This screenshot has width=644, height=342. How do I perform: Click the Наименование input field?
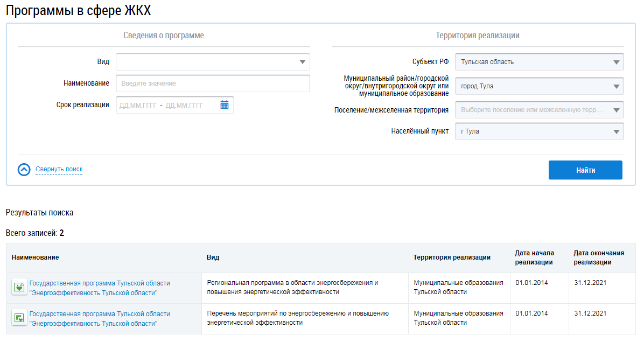[213, 83]
